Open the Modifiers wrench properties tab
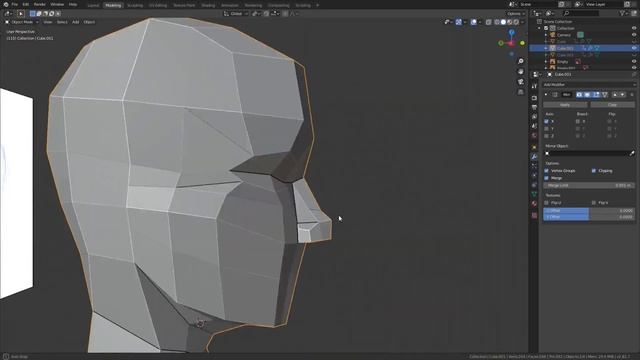 click(x=534, y=157)
